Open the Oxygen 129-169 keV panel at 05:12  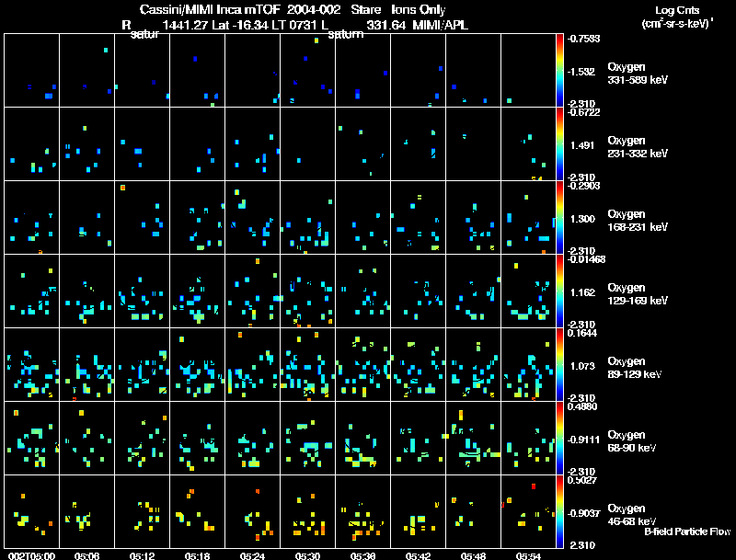[143, 291]
